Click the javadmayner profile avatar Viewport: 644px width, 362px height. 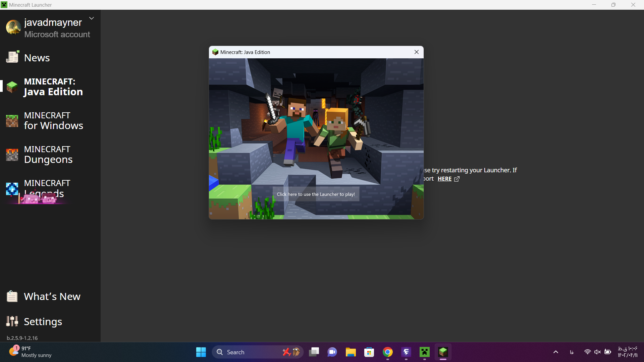click(13, 27)
